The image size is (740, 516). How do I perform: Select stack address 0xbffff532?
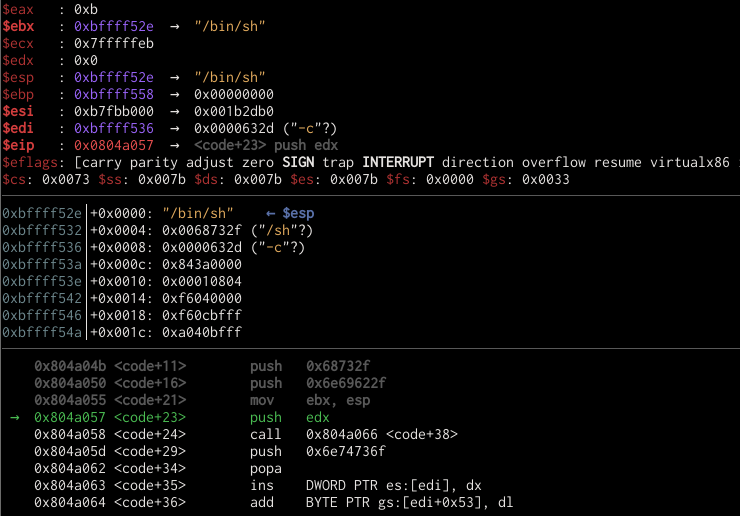tap(42, 230)
